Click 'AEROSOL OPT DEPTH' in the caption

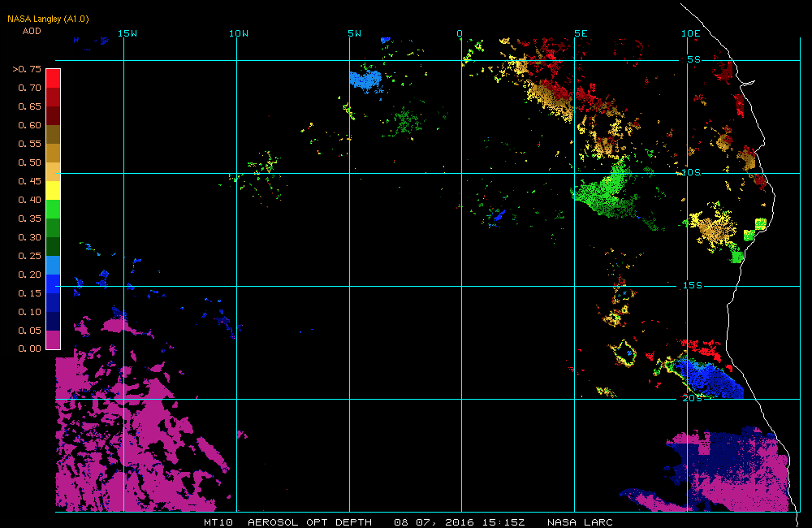[309, 522]
